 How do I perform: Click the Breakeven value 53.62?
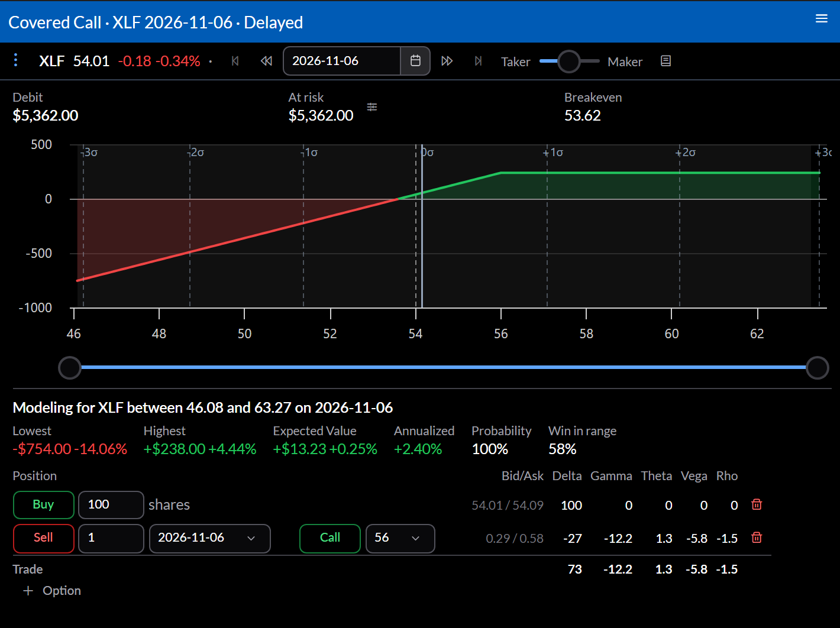(x=583, y=116)
